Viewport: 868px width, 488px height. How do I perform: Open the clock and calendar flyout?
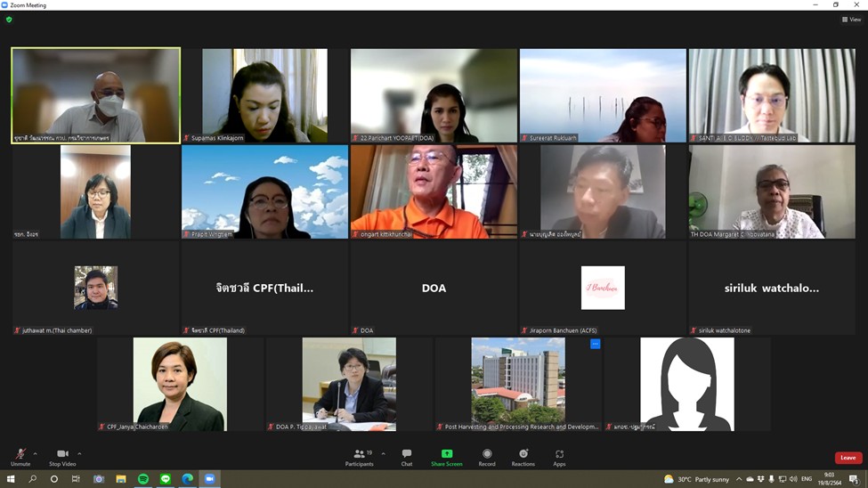tap(829, 479)
